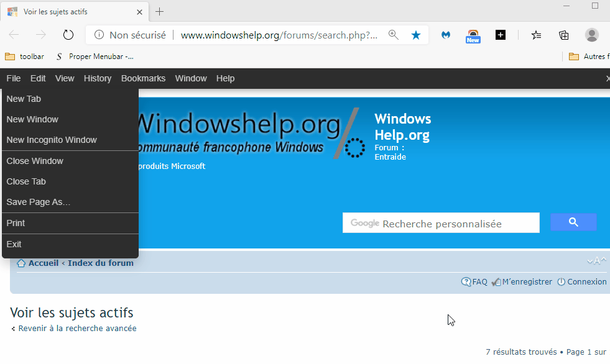
Task: Choose Exit from the menu
Action: pos(70,244)
